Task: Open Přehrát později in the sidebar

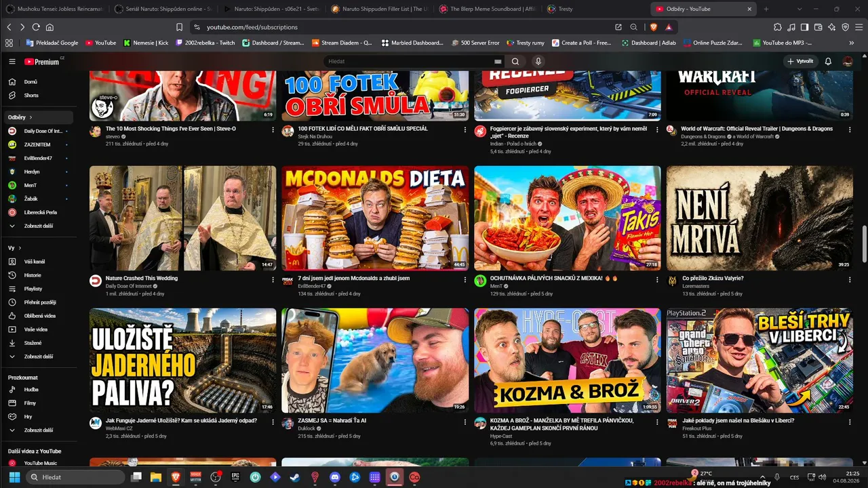Action: pyautogui.click(x=39, y=302)
